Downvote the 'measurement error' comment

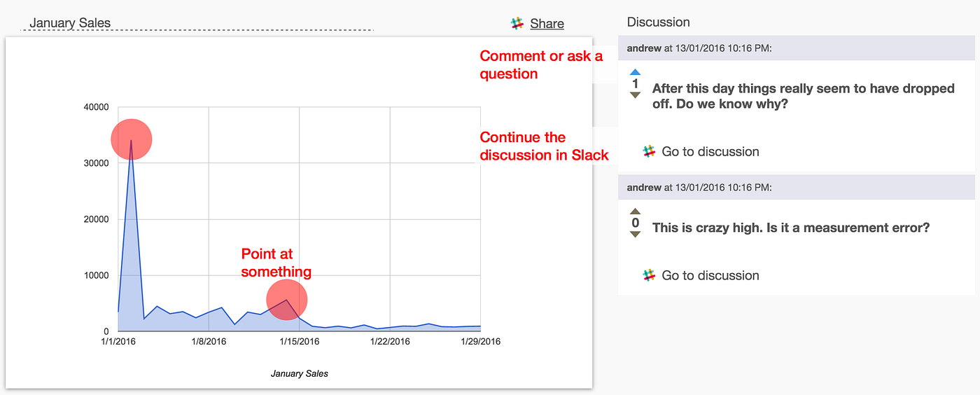coord(635,235)
